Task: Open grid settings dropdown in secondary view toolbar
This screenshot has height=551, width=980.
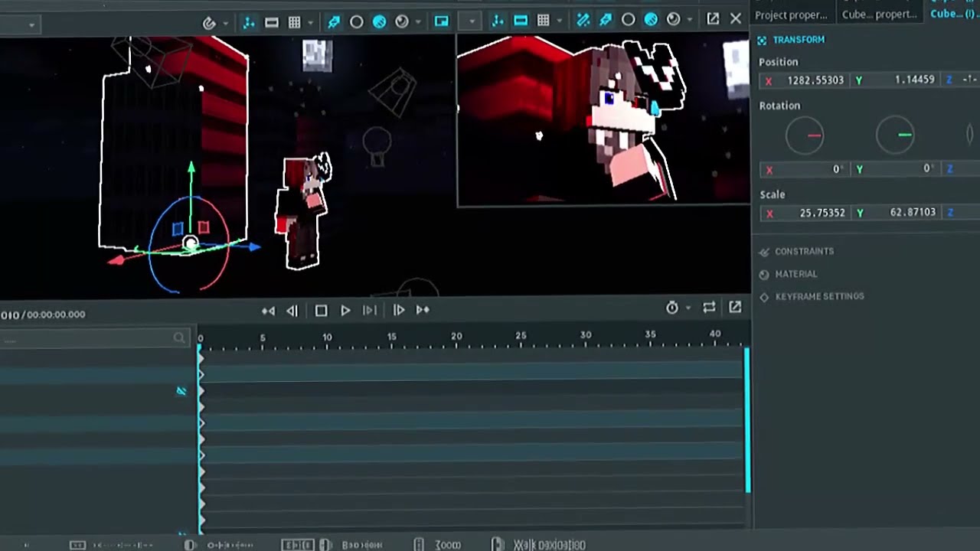Action: pos(560,21)
